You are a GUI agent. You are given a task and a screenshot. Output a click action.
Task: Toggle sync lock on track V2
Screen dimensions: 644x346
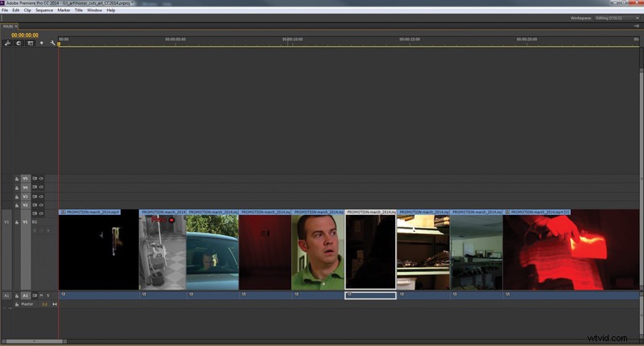pyautogui.click(x=35, y=205)
